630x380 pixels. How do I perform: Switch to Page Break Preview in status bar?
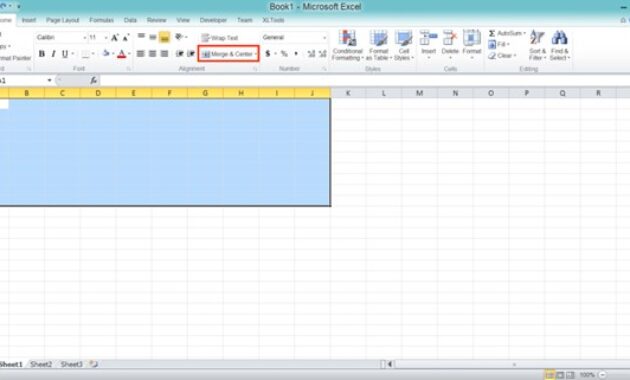coord(570,375)
